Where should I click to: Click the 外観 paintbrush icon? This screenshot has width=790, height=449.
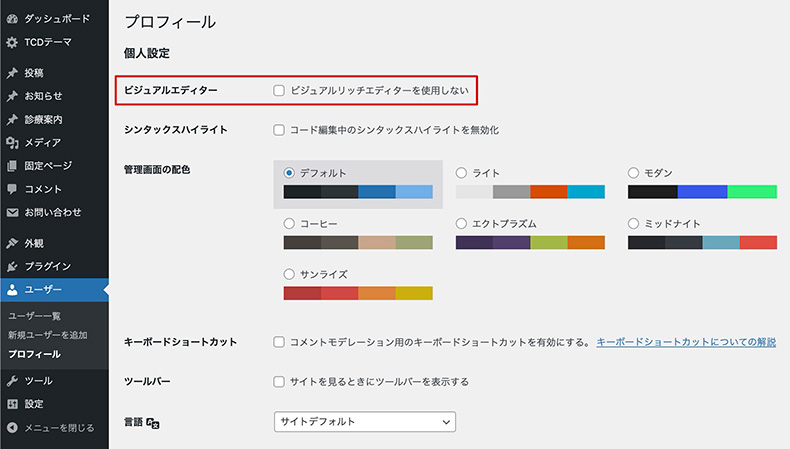(12, 243)
